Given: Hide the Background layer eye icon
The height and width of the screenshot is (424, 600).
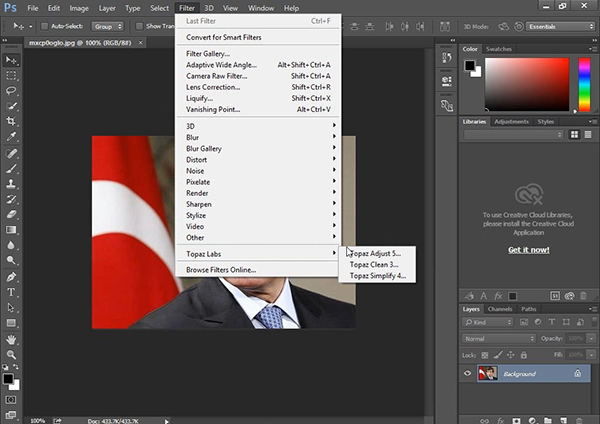Looking at the screenshot, I should (x=468, y=374).
